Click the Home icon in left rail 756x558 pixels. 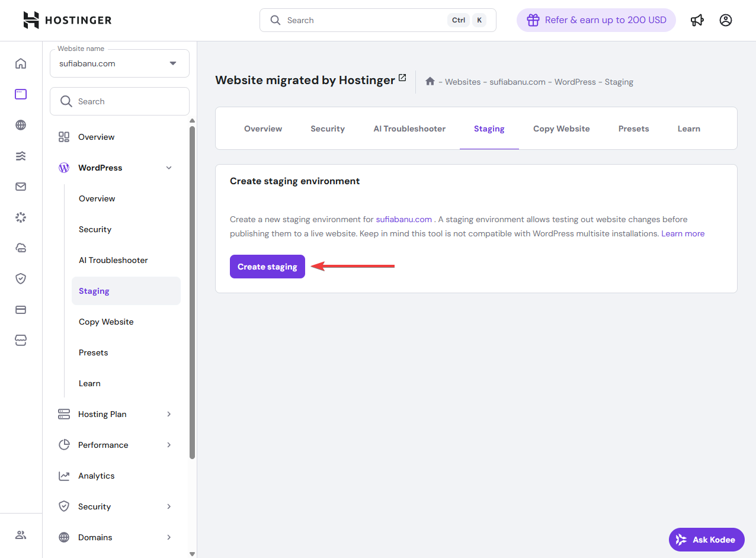(21, 63)
